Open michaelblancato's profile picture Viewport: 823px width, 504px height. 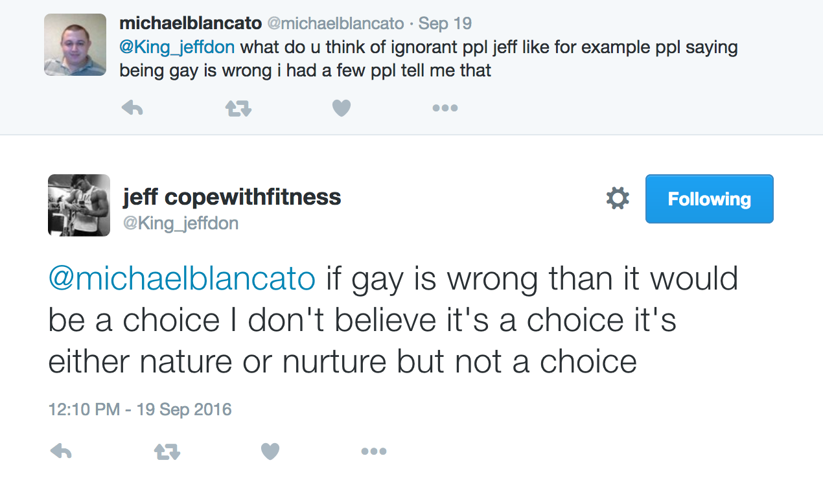tap(75, 45)
